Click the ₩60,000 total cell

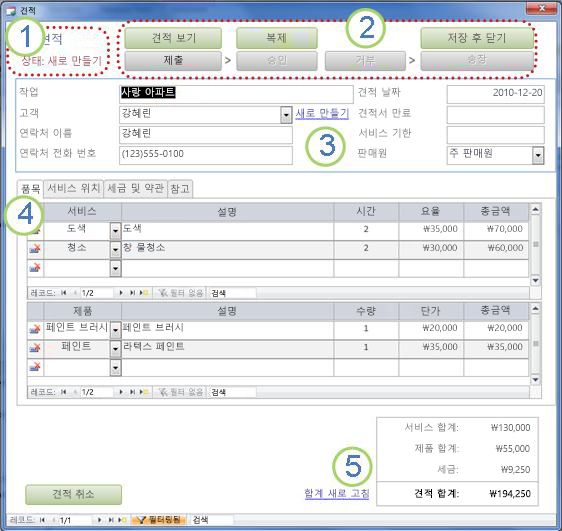pyautogui.click(x=496, y=250)
